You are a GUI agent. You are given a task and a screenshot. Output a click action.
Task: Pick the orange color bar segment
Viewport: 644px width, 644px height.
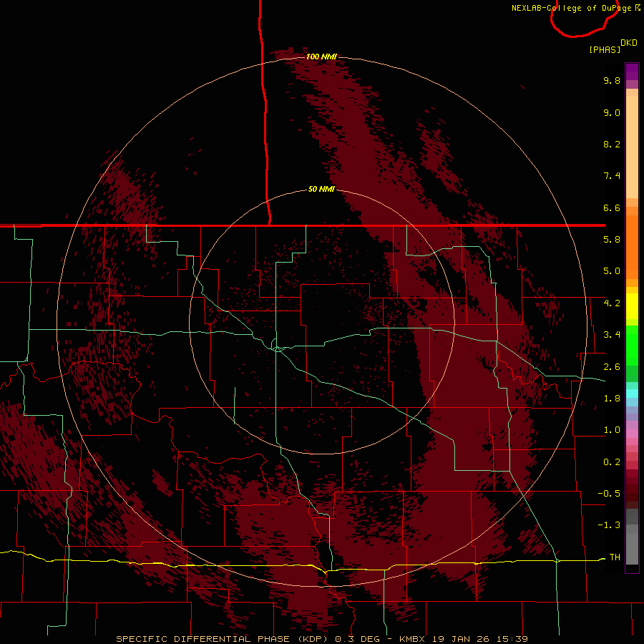tap(632, 248)
